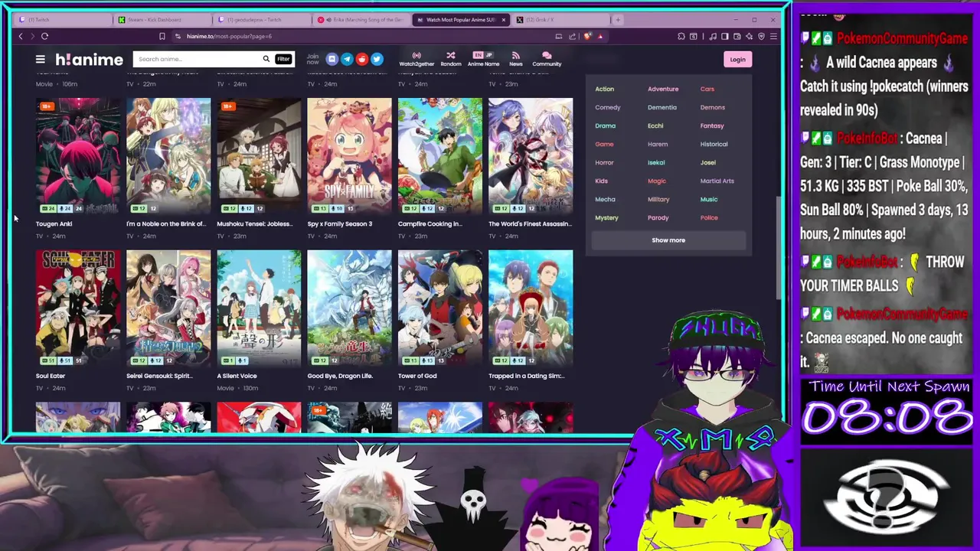This screenshot has width=980, height=551.
Task: Close the Watch Most Popular Anime tab
Action: click(504, 19)
